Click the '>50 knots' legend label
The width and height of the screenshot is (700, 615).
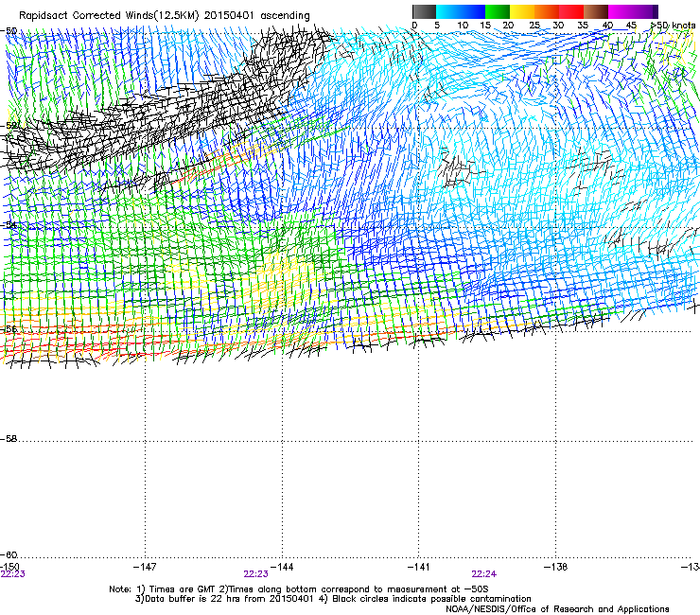click(674, 26)
